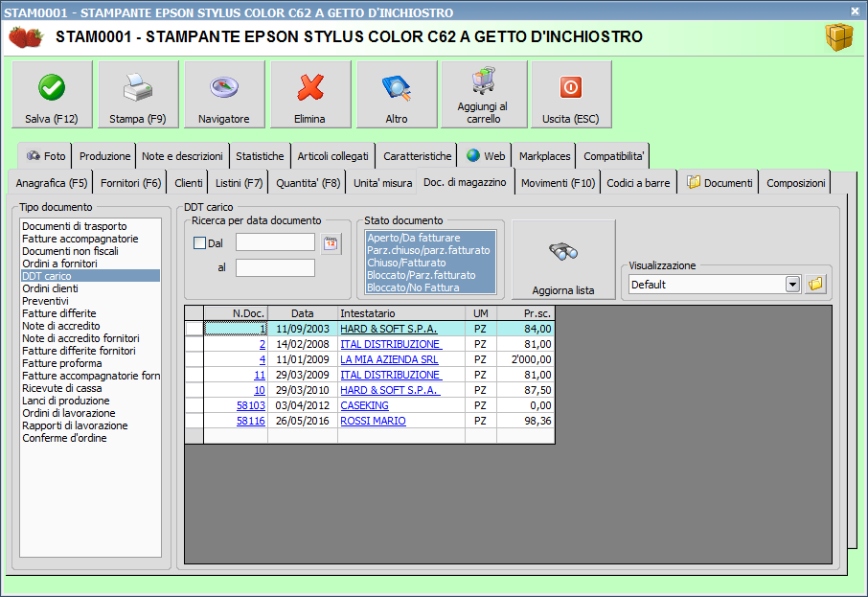The height and width of the screenshot is (597, 868).
Task: Open the Compatibilita' tab
Action: point(613,156)
